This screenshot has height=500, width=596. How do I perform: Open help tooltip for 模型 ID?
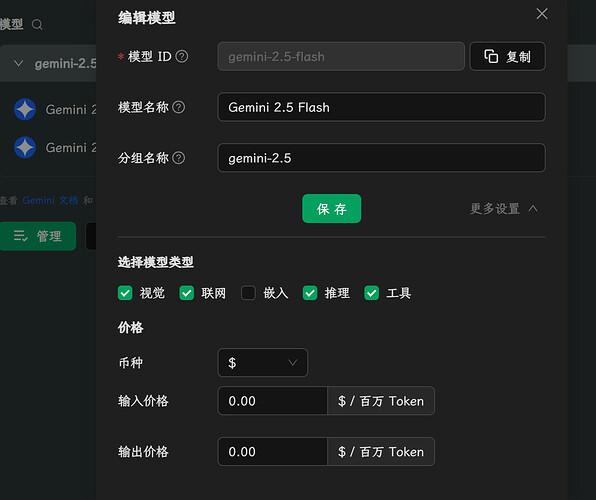pos(182,57)
